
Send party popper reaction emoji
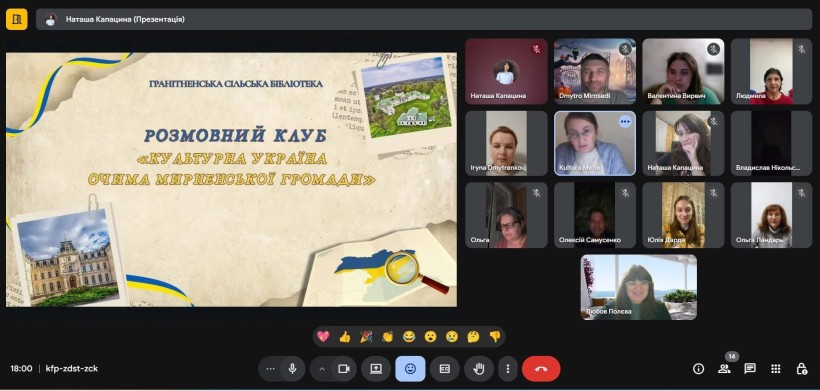tap(366, 337)
